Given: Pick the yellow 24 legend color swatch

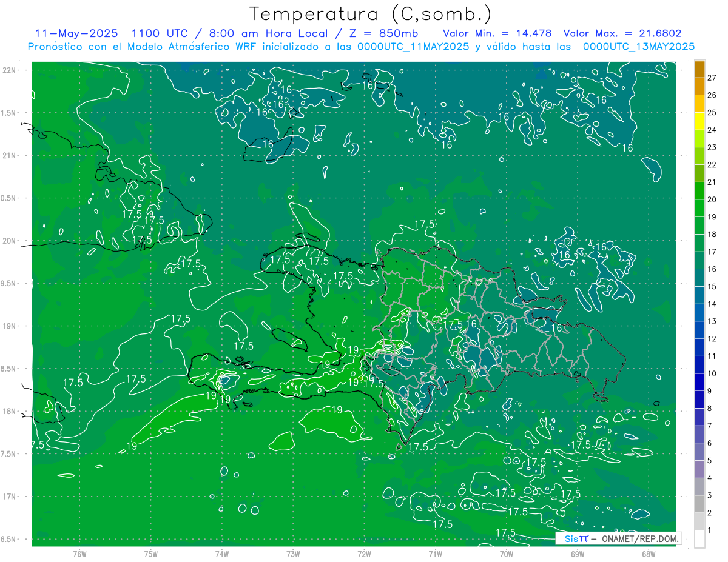Looking at the screenshot, I should pyautogui.click(x=699, y=121).
